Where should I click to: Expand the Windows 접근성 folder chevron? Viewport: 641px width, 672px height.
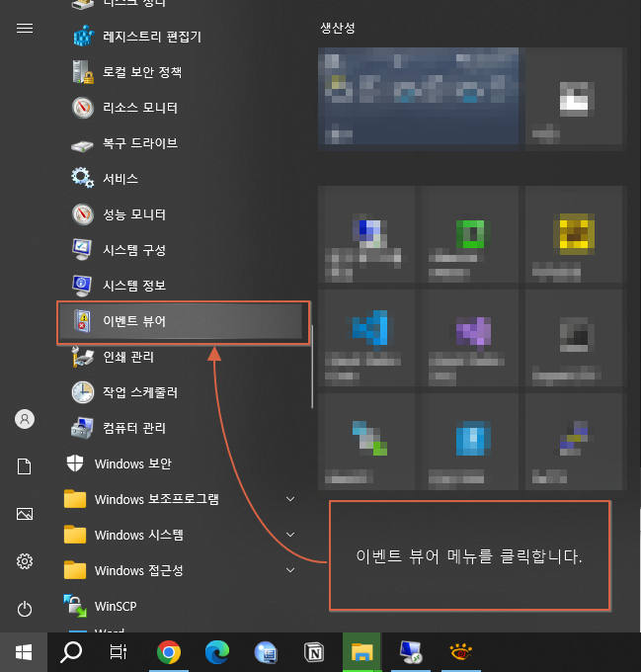290,570
